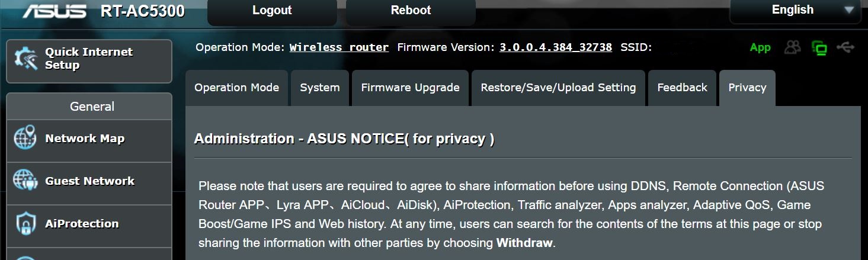Screen dimensions: 868x260
Task: Click the Quick Internet Setup wizard icon
Action: 25,59
